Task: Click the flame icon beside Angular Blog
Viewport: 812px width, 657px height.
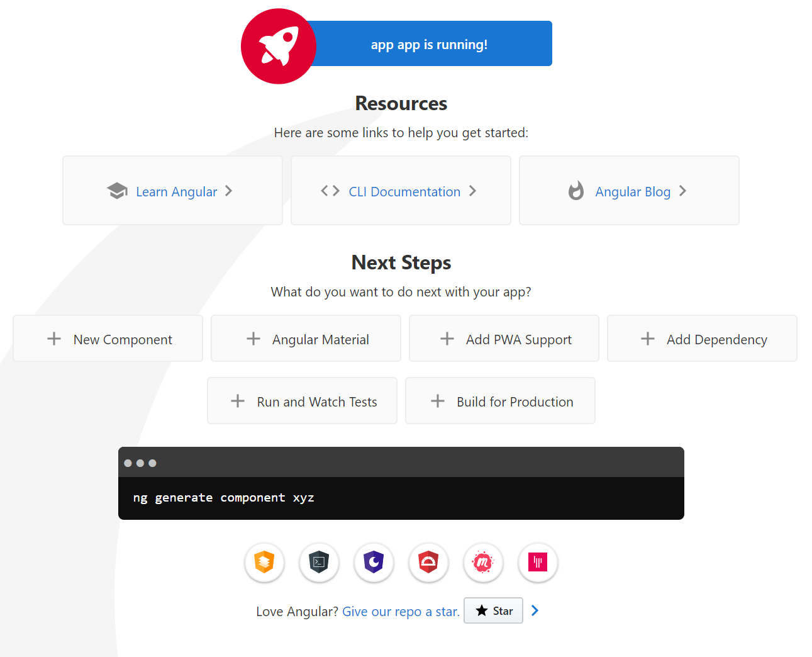Action: click(x=576, y=191)
